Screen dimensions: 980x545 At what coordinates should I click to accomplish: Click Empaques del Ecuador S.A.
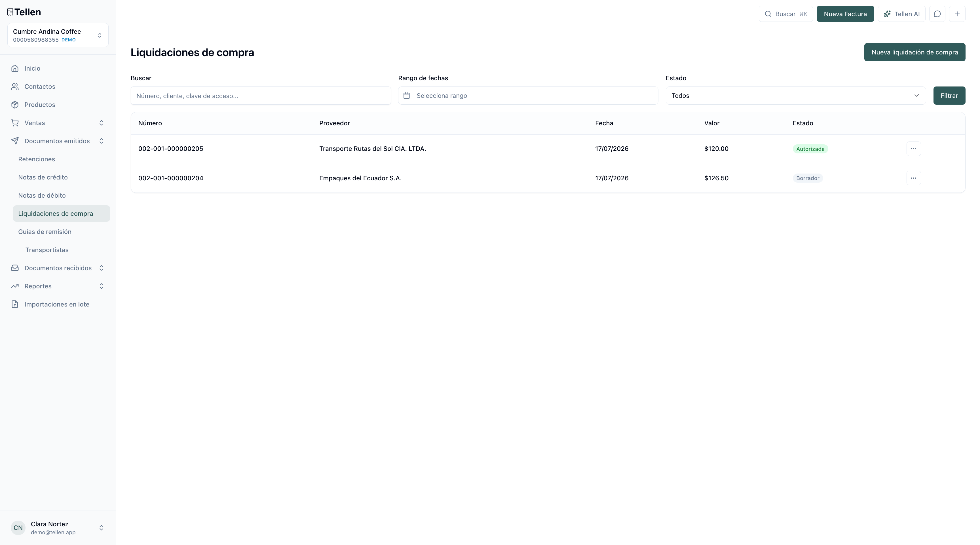tap(360, 178)
